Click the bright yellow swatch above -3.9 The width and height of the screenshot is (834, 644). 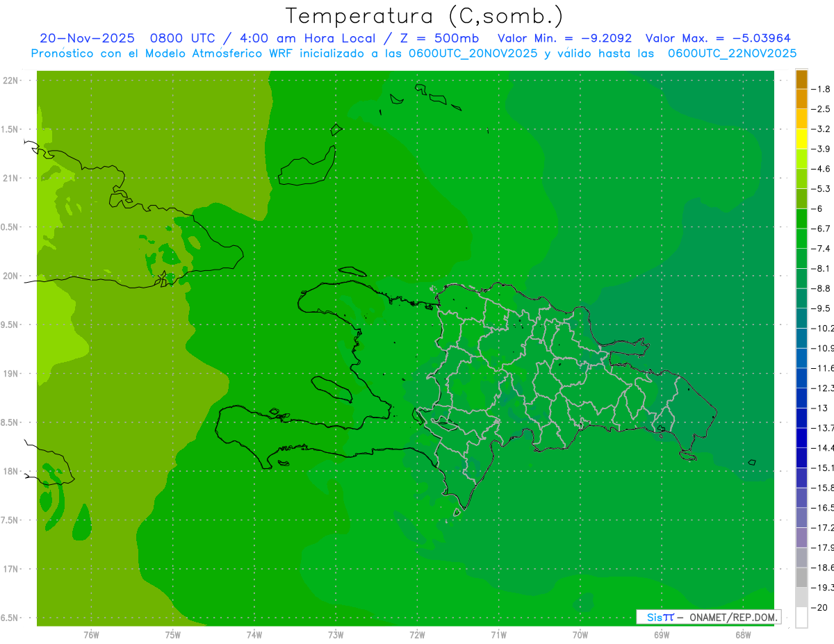pyautogui.click(x=801, y=139)
